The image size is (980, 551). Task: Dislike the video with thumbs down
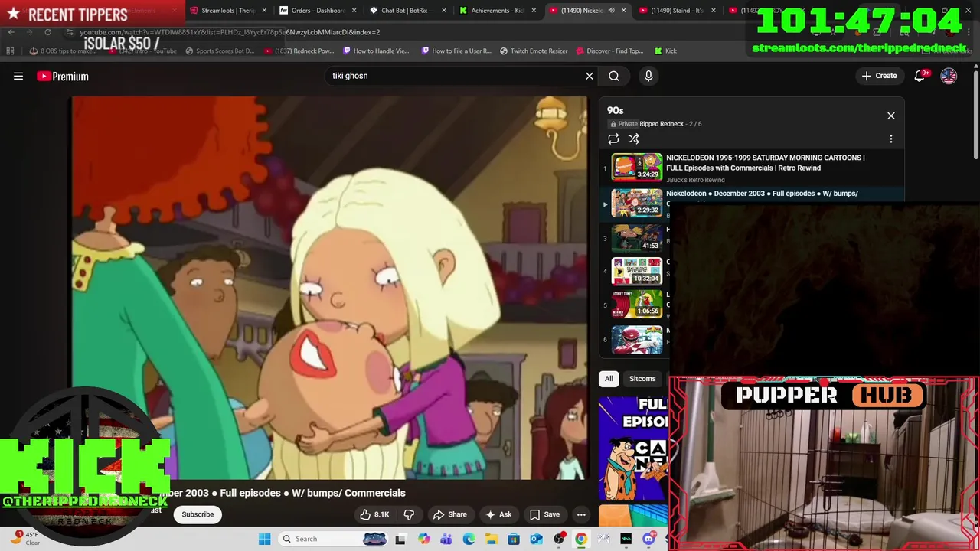409,514
